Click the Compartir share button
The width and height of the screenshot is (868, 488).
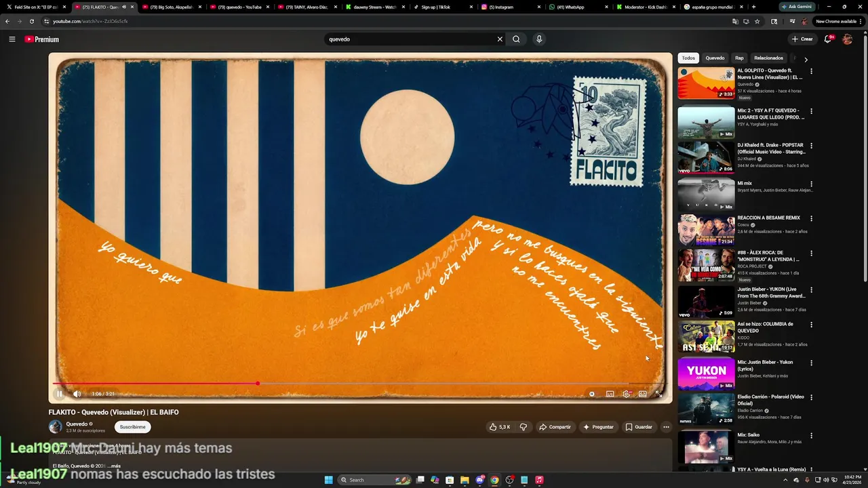click(x=555, y=427)
